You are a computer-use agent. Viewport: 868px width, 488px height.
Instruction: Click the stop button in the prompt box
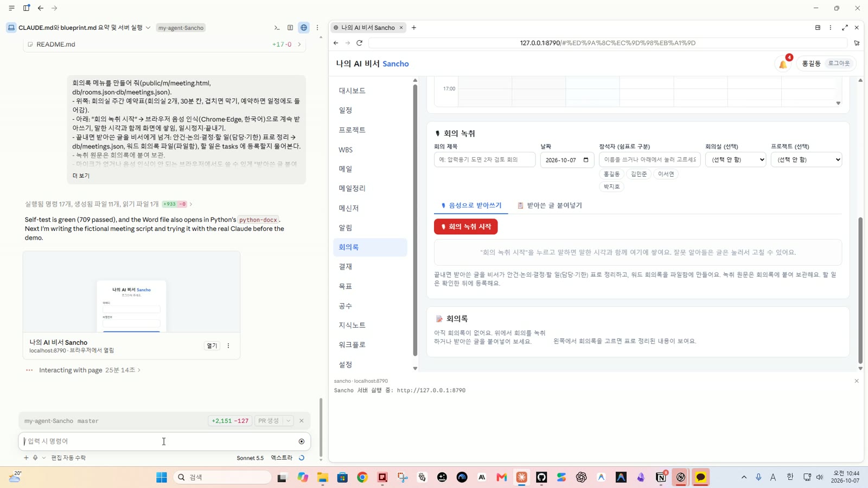coord(302,441)
